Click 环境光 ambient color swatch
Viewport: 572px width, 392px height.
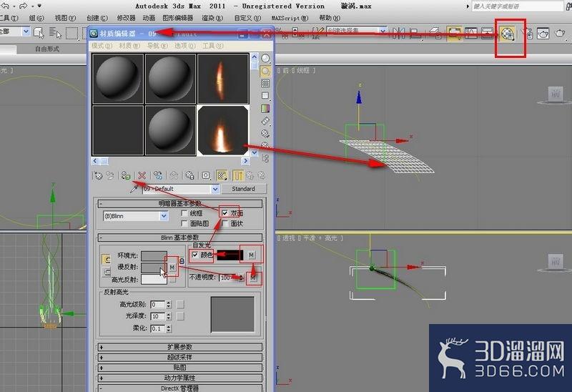pyautogui.click(x=154, y=256)
